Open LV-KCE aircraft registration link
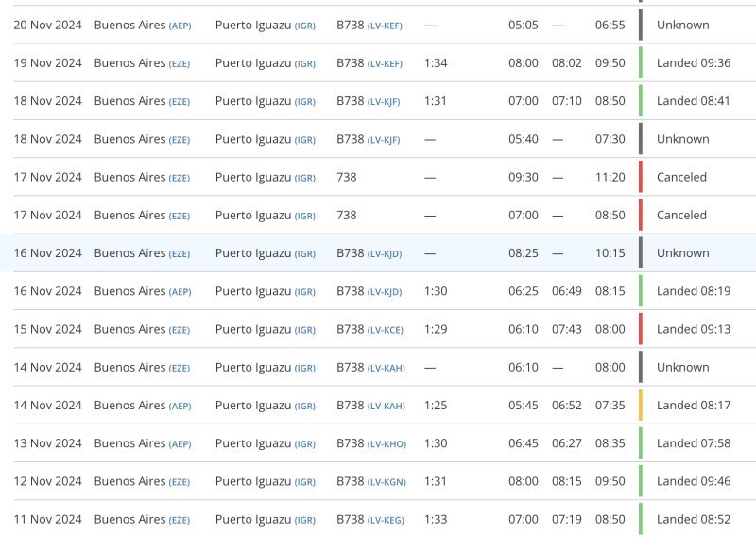 tap(385, 330)
